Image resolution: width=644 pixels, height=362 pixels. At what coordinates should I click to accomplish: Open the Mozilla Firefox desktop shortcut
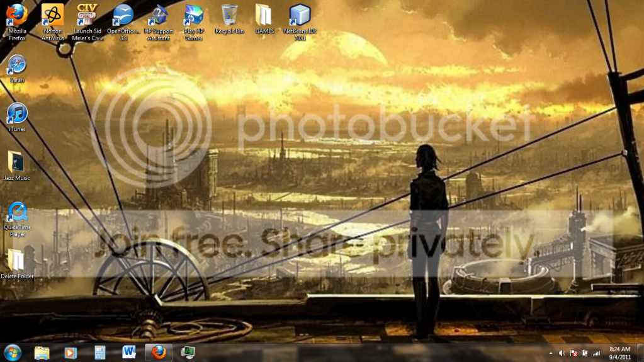pyautogui.click(x=17, y=22)
